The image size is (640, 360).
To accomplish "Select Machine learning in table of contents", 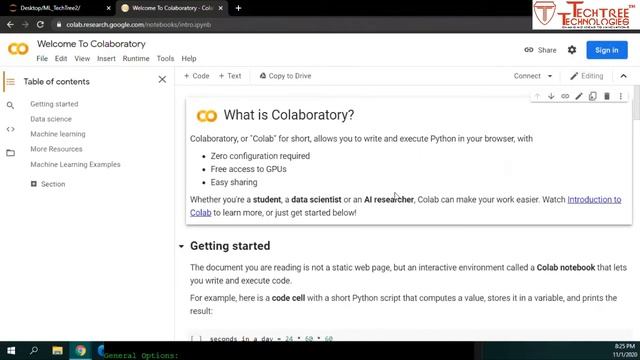I will pyautogui.click(x=58, y=134).
